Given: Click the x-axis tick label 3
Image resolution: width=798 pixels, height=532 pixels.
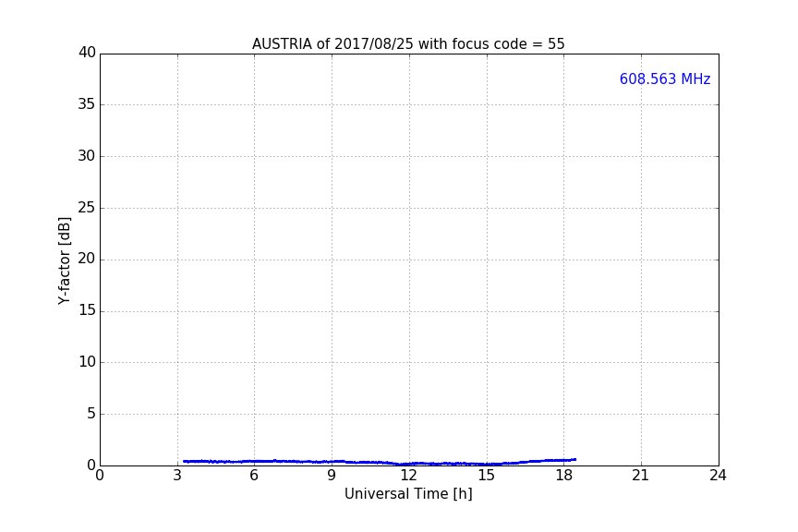Looking at the screenshot, I should pos(177,476).
